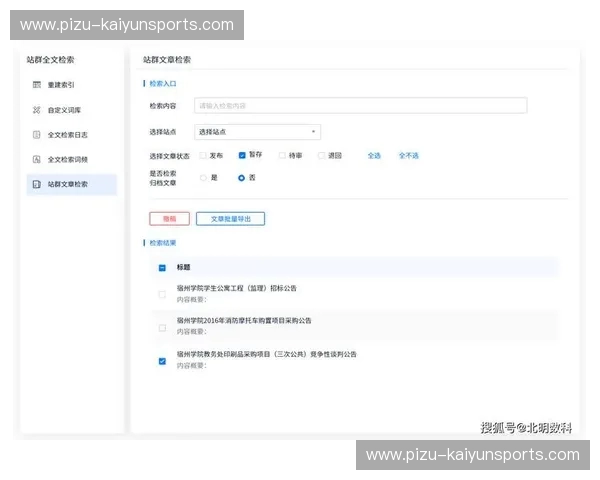Screen dimensions: 600x480
Task: Uncheck the 教务处印刷品采购项目 row checkbox
Action: click(162, 361)
